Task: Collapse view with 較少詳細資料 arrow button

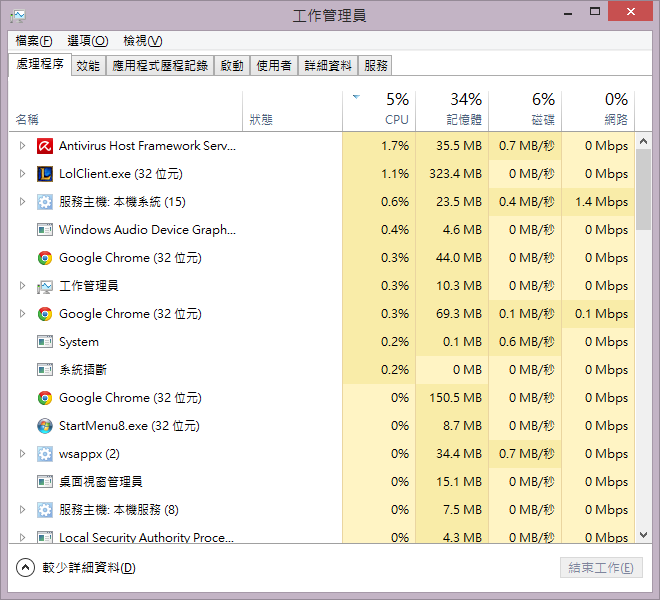Action: [25, 568]
